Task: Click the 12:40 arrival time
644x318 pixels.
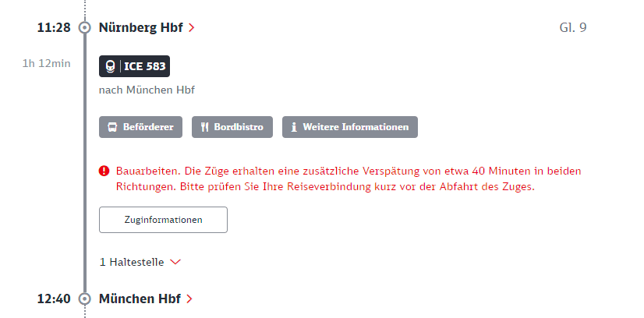Action: 54,299
